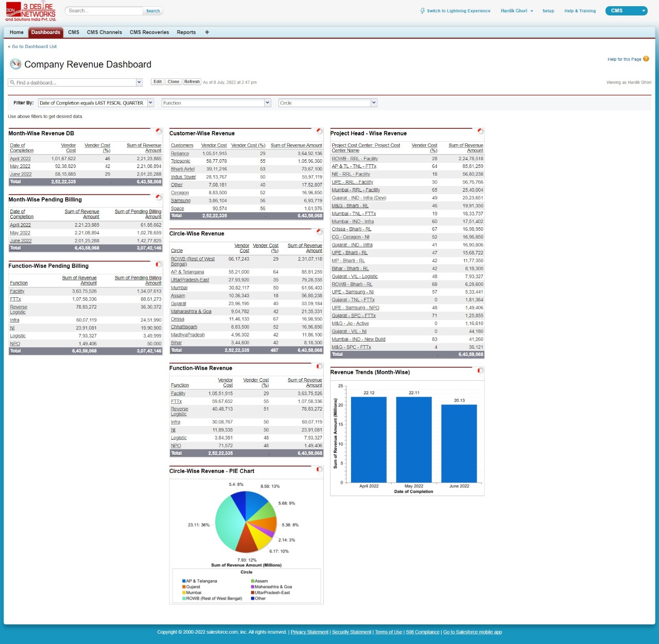Click Mumbai - IND - New Build project link
Viewport: 659px width, 644px height.
click(x=358, y=340)
